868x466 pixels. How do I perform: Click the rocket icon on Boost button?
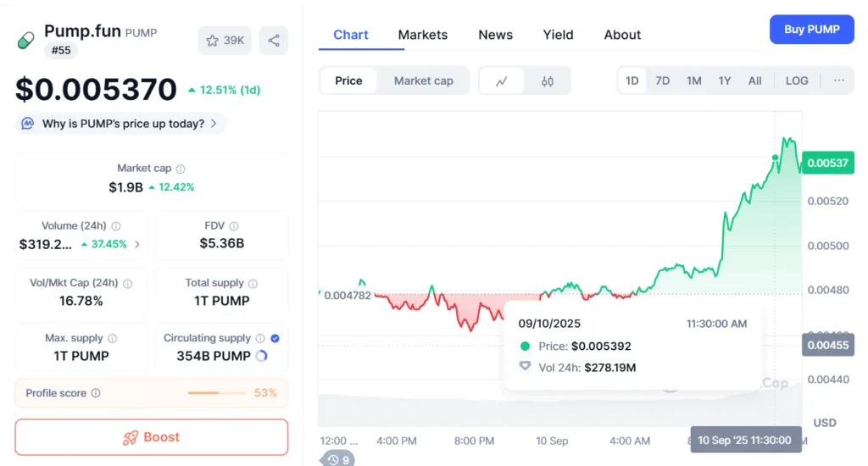[x=130, y=438]
